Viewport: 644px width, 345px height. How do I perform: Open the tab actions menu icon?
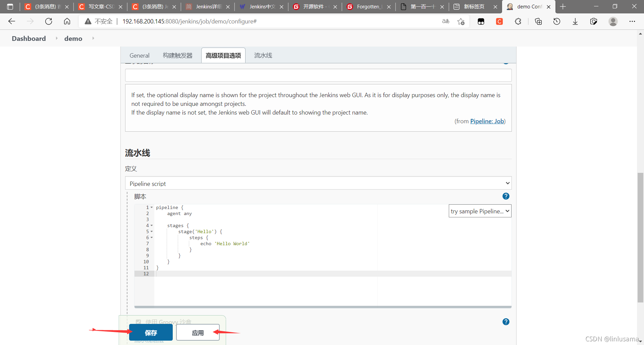coord(10,7)
